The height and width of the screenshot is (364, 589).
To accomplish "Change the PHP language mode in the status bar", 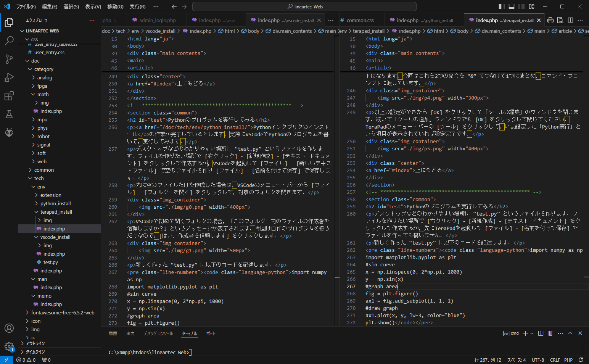I will click(x=568, y=360).
